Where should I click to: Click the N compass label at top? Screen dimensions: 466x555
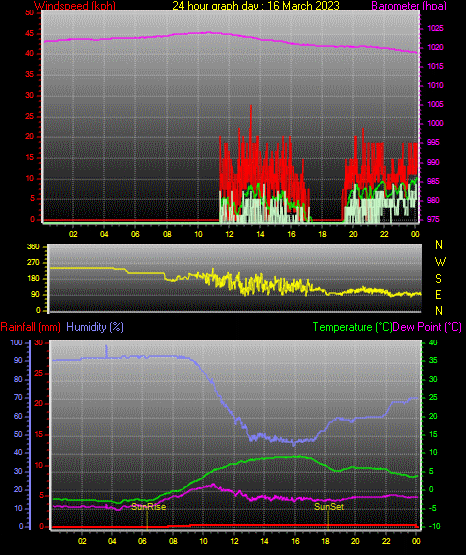pyautogui.click(x=439, y=245)
